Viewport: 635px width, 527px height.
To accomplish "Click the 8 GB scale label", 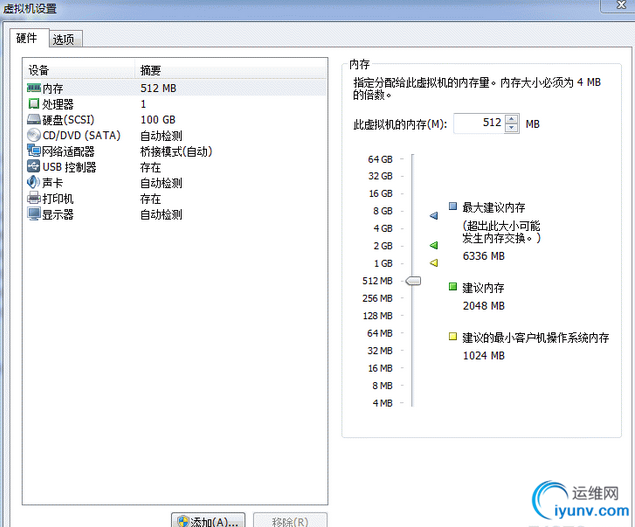I will 383,211.
